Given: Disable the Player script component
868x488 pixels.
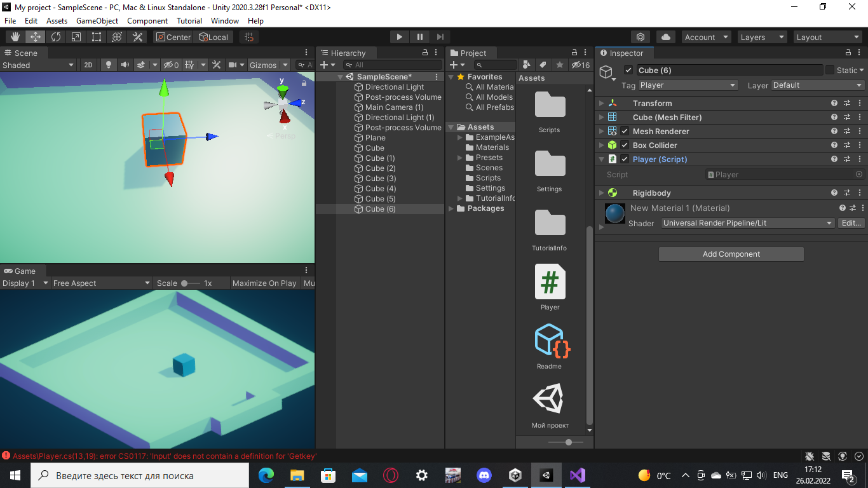Looking at the screenshot, I should pyautogui.click(x=625, y=159).
